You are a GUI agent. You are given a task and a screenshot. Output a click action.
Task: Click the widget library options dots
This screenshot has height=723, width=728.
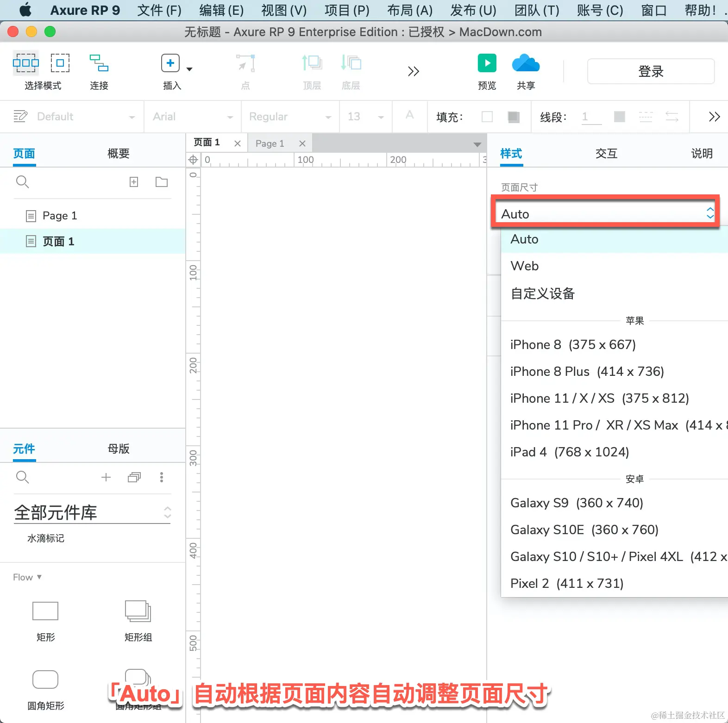(162, 477)
